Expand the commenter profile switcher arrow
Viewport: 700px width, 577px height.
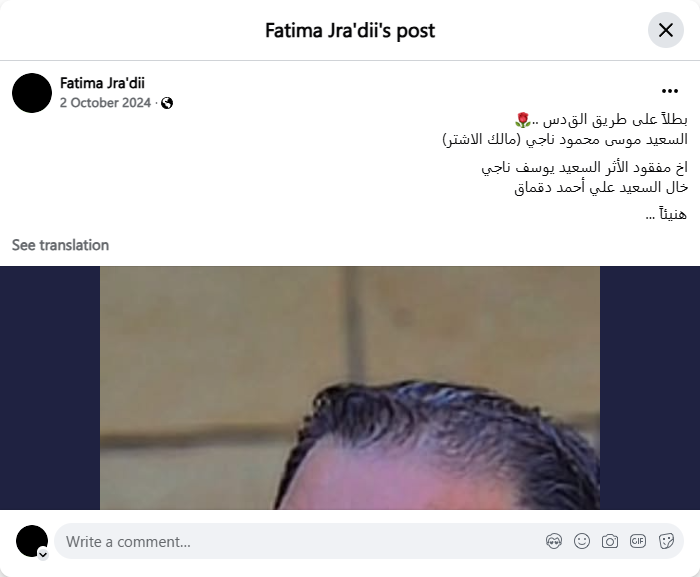click(43, 555)
